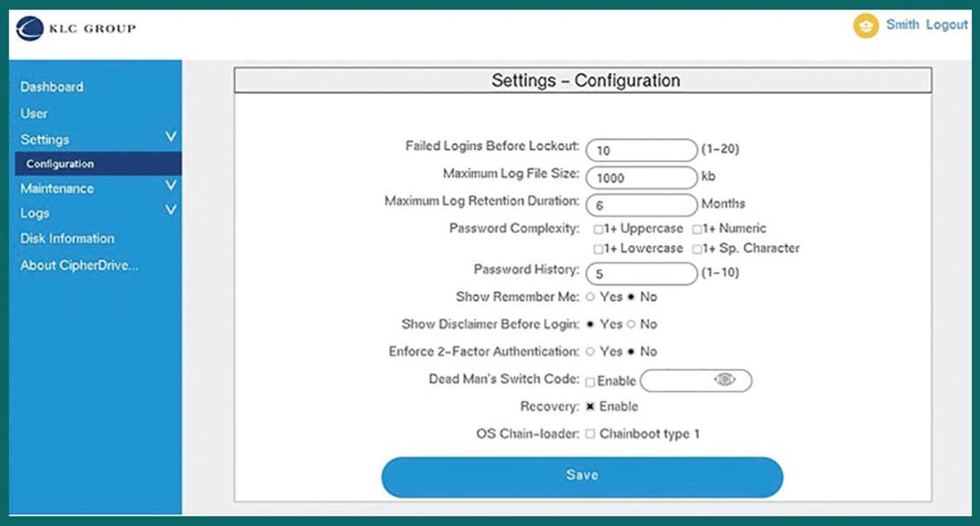Click the Failed Logins Before Lockout field
The width and height of the screenshot is (980, 526).
[640, 150]
